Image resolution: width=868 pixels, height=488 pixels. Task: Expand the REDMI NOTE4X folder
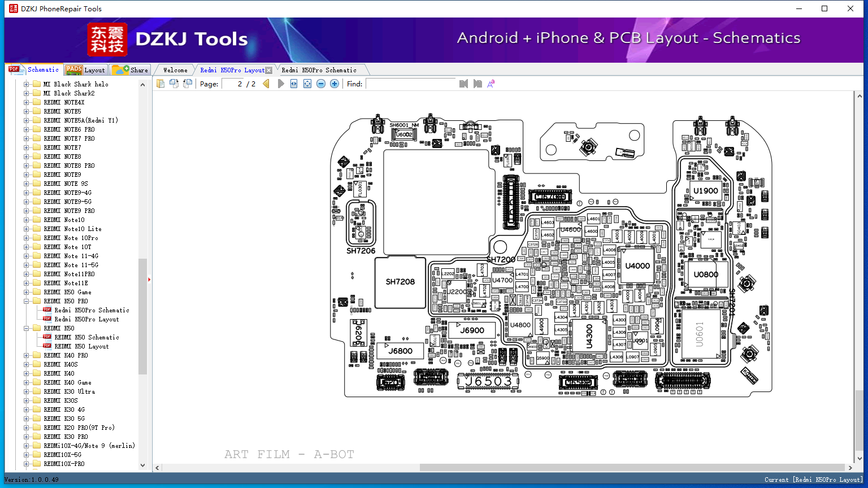click(x=26, y=102)
